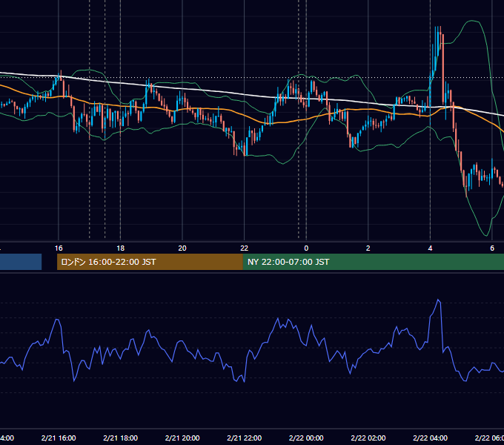Click the 2/22 00:00 date label

point(306,438)
